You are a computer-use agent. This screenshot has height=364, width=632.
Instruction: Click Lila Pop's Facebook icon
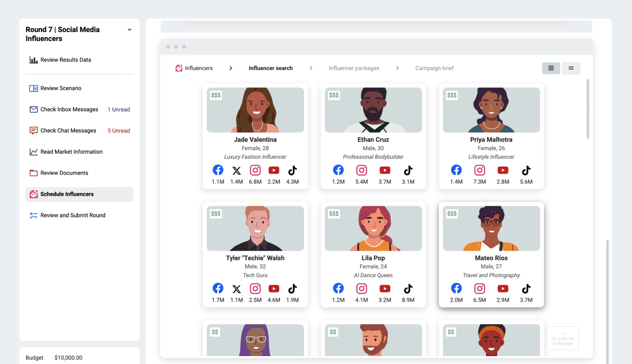(338, 288)
